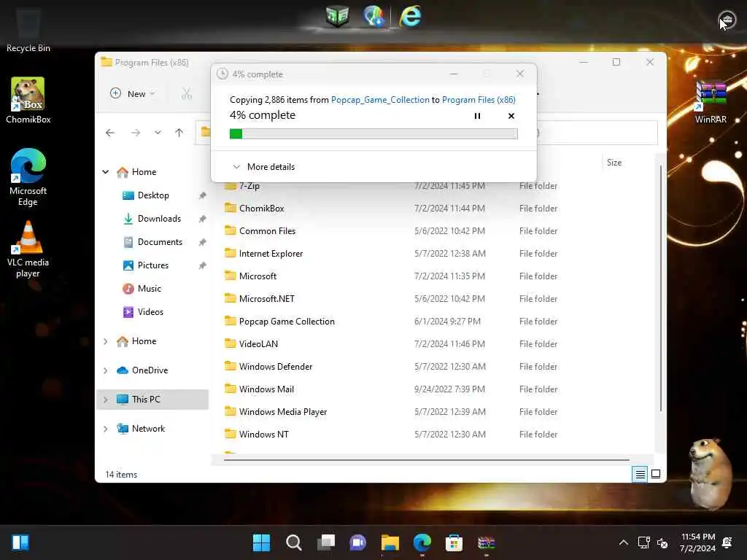Click the New button in Explorer toolbar
The width and height of the screenshot is (747, 560).
133,94
